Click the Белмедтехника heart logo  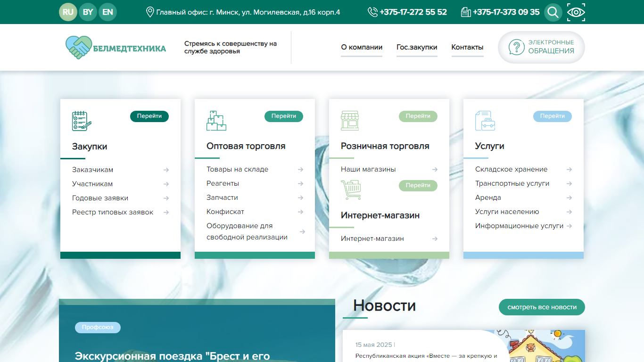coord(78,47)
